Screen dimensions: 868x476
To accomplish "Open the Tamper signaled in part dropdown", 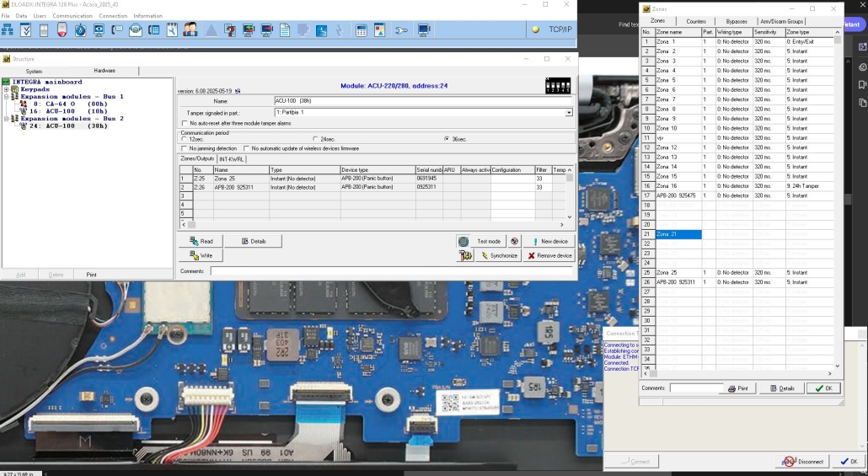I will (x=569, y=112).
